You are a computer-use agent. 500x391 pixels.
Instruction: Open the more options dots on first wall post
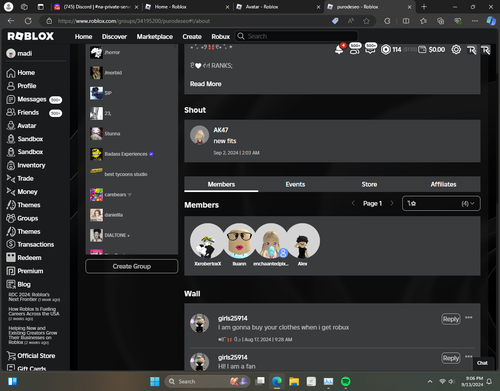pos(469,317)
